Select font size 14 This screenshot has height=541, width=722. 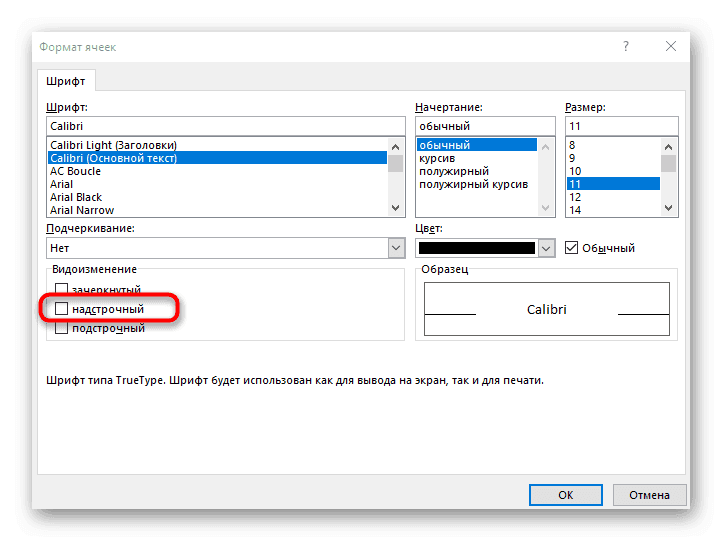tap(613, 210)
